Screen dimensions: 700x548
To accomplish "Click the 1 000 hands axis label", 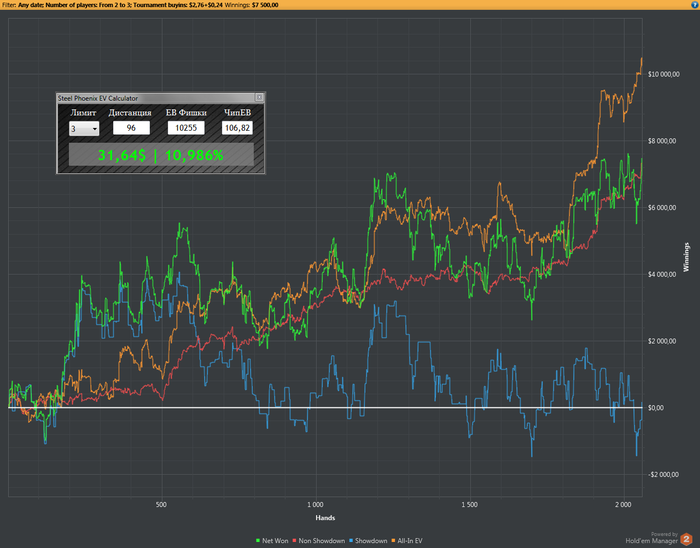I will click(x=315, y=505).
